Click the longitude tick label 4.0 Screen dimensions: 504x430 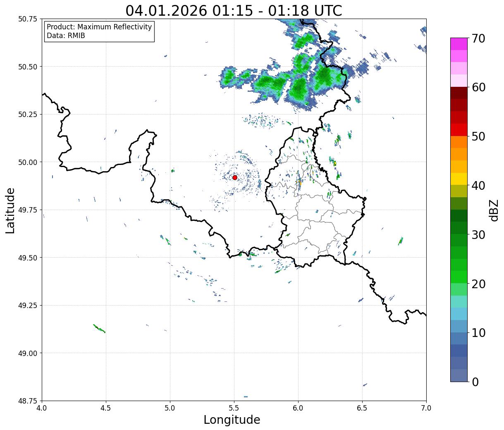click(x=42, y=408)
